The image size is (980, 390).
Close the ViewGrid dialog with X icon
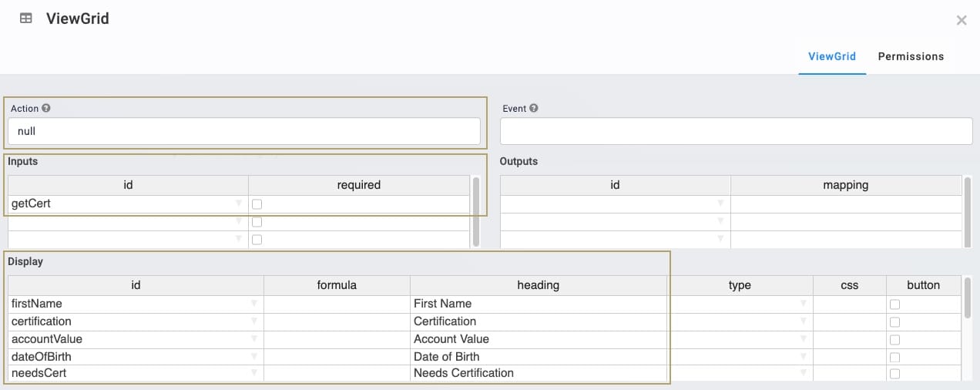[962, 21]
